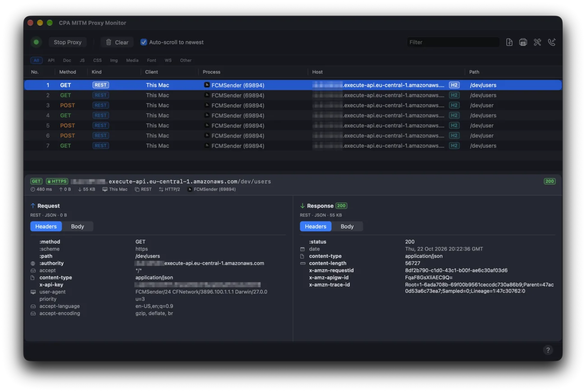Select the API filter tab
Viewport: 586px width, 392px height.
click(51, 60)
